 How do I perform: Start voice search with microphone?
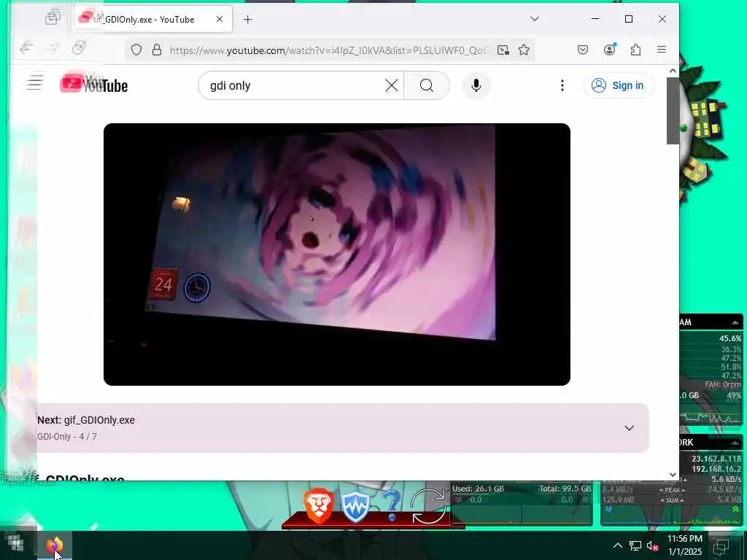click(x=476, y=86)
